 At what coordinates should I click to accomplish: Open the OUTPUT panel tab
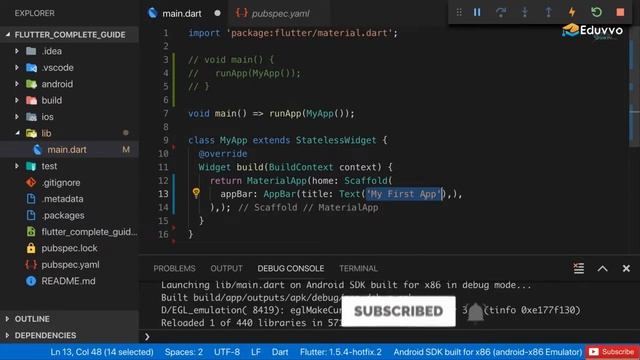click(x=226, y=269)
